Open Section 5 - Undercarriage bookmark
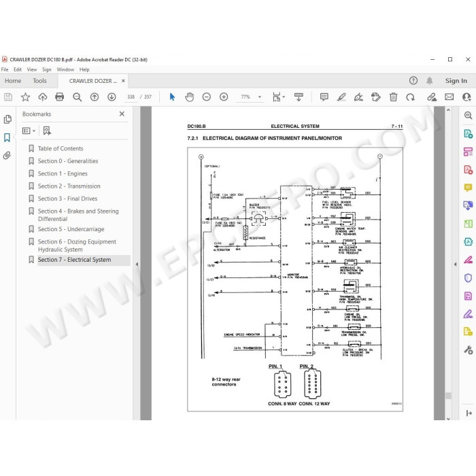 pos(71,229)
